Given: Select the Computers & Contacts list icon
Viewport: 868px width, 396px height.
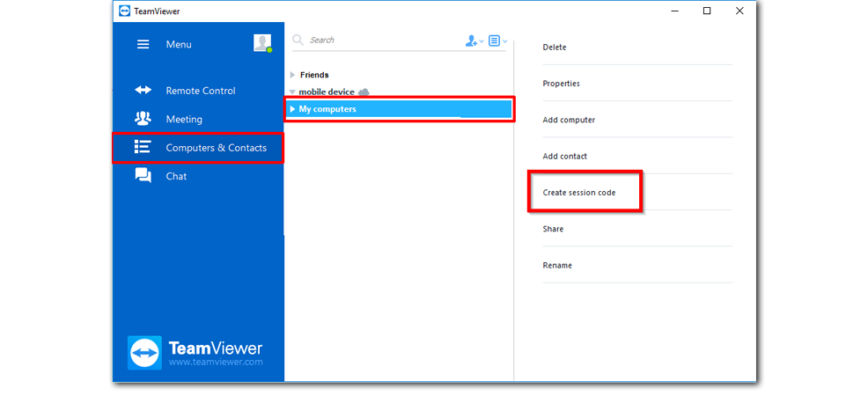Looking at the screenshot, I should [x=143, y=147].
